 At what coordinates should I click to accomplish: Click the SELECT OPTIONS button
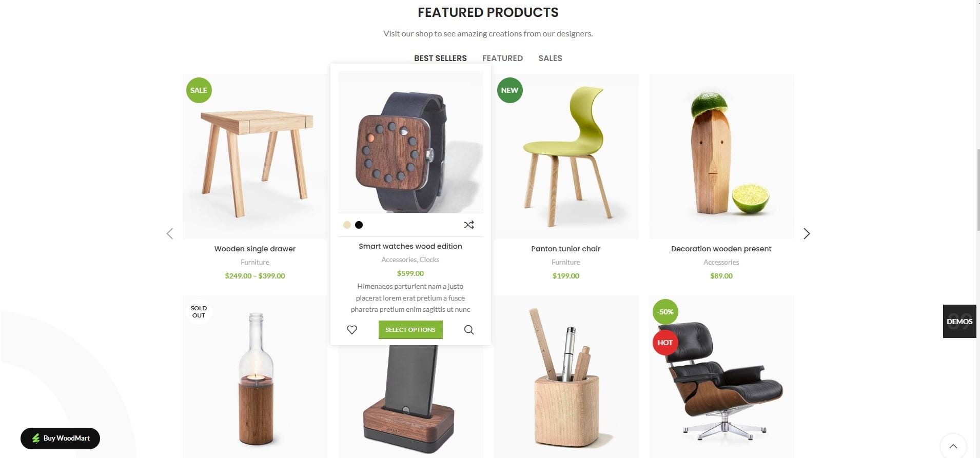pyautogui.click(x=410, y=330)
